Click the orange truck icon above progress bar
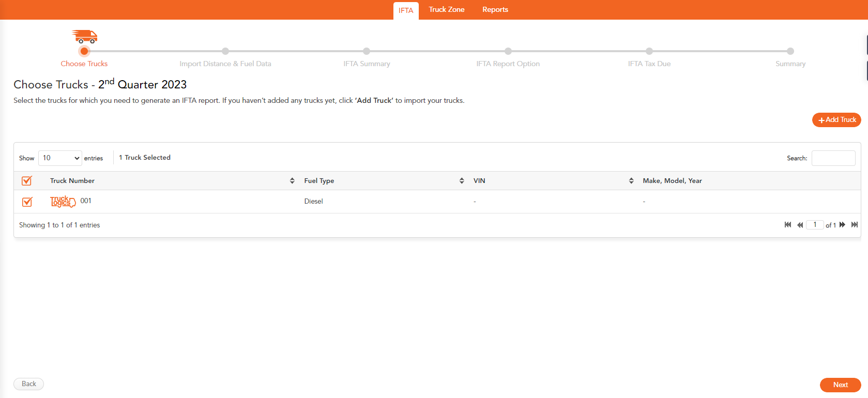Image resolution: width=868 pixels, height=398 pixels. point(85,36)
